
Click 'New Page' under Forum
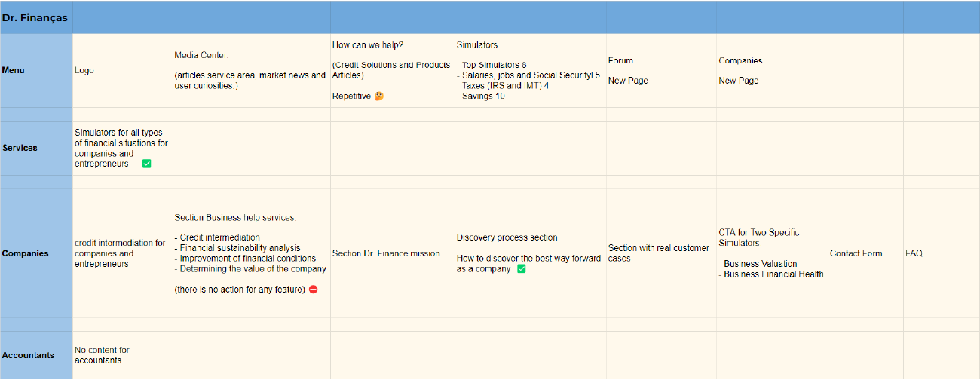point(628,81)
